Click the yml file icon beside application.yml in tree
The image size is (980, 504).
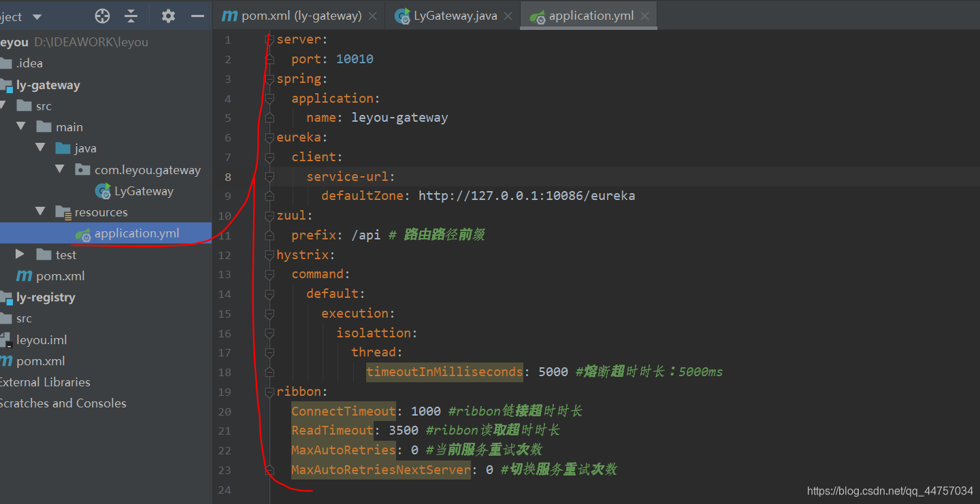pos(83,234)
